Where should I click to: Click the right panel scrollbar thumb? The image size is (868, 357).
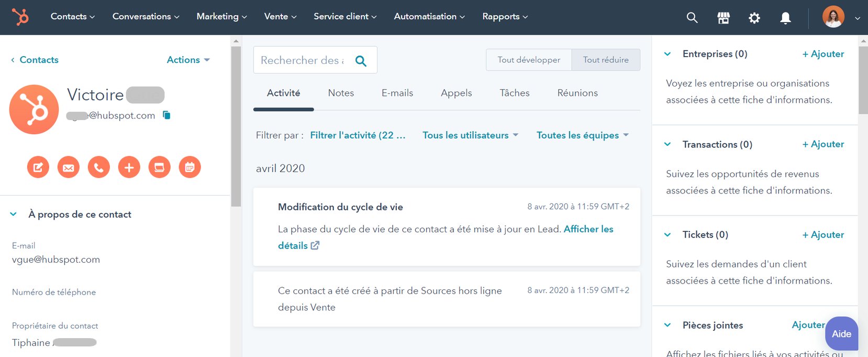click(x=863, y=80)
